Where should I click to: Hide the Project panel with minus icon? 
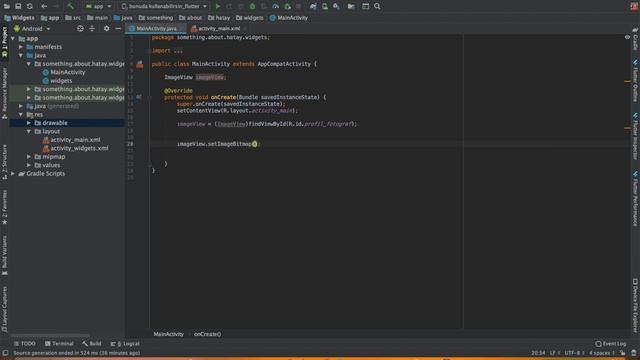pos(118,29)
